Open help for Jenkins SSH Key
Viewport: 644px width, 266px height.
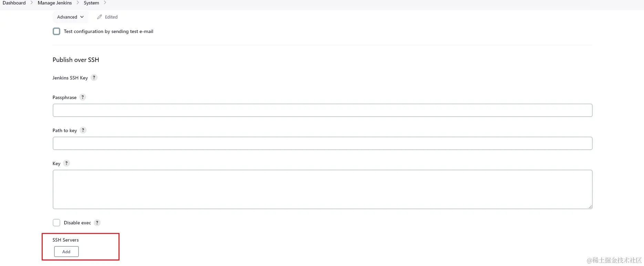[94, 77]
